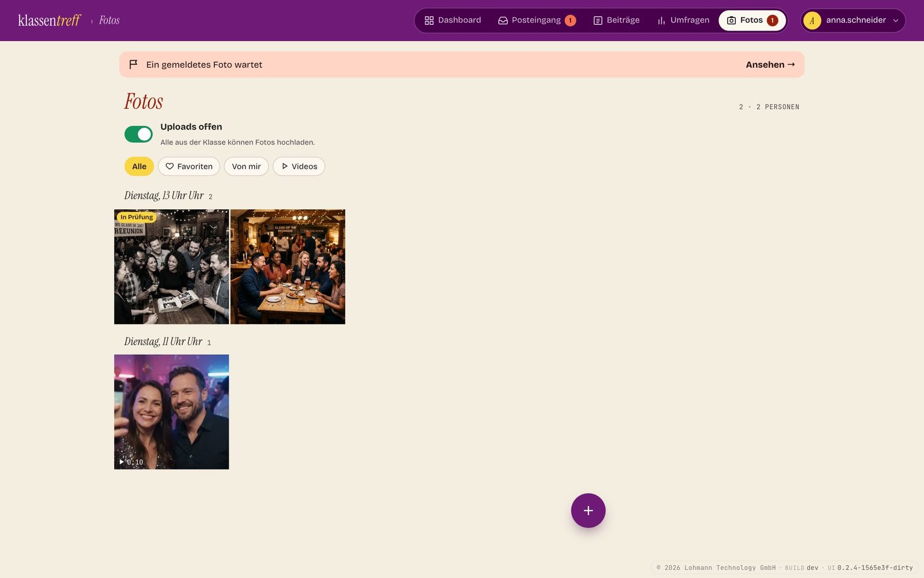Open the Dashboard tab
This screenshot has height=578, width=924.
tap(453, 20)
